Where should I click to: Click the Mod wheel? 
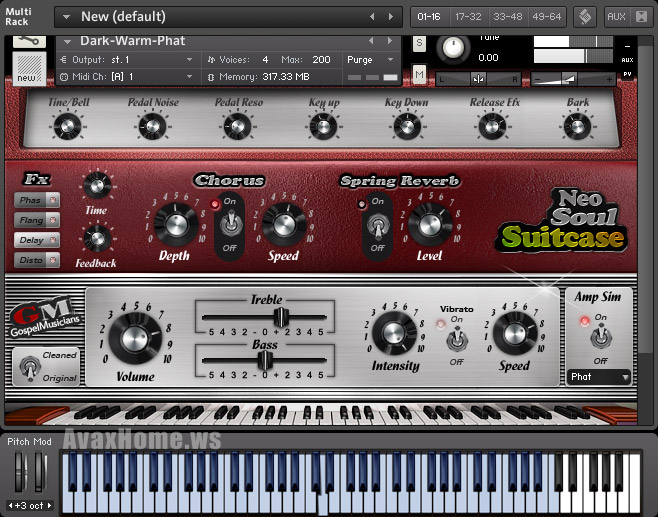[40, 471]
